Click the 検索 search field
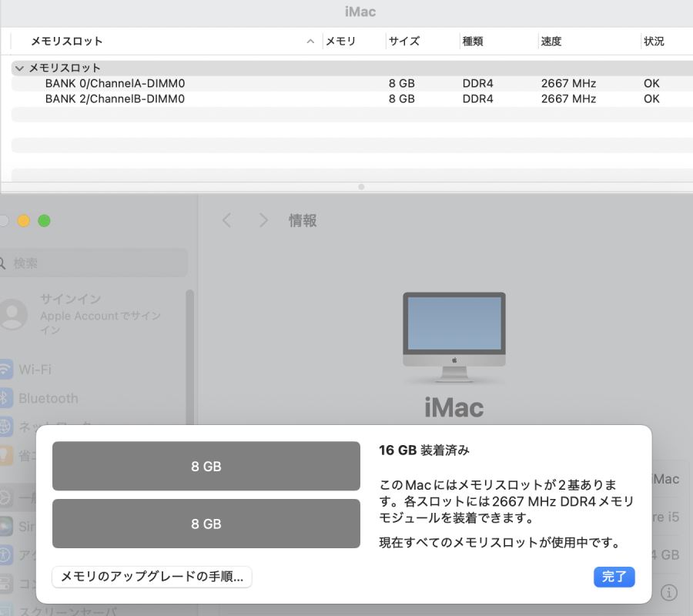693x616 pixels. 93,263
